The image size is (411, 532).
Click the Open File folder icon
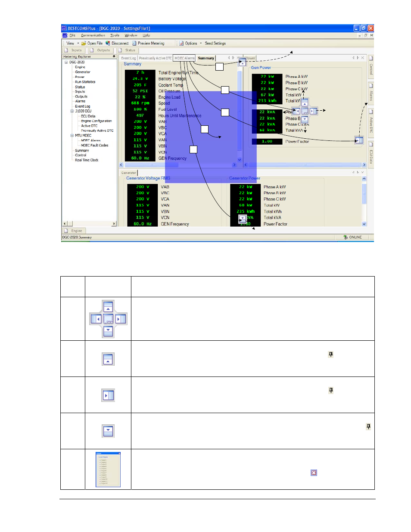tap(84, 43)
